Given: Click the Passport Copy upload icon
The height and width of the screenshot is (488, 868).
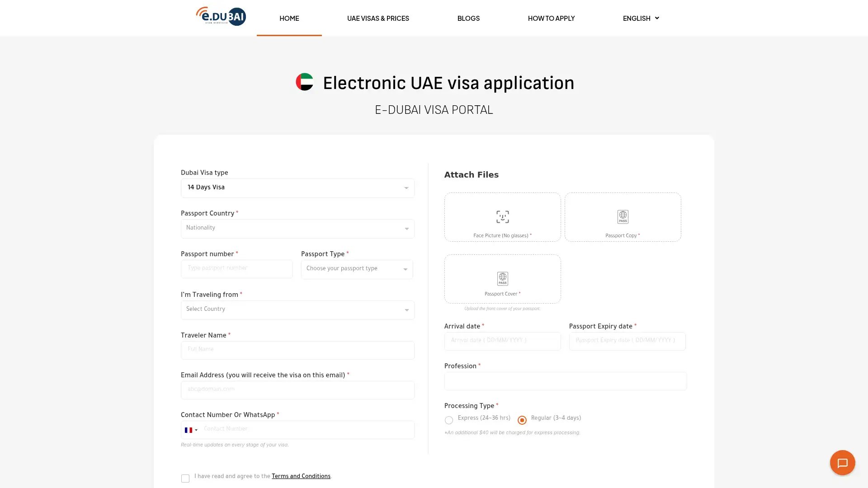Looking at the screenshot, I should point(623,217).
